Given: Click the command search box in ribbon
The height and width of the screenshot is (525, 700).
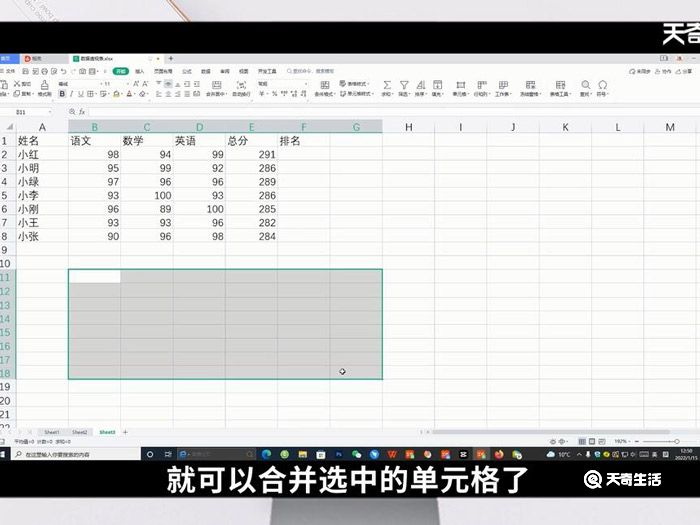Looking at the screenshot, I should [310, 71].
